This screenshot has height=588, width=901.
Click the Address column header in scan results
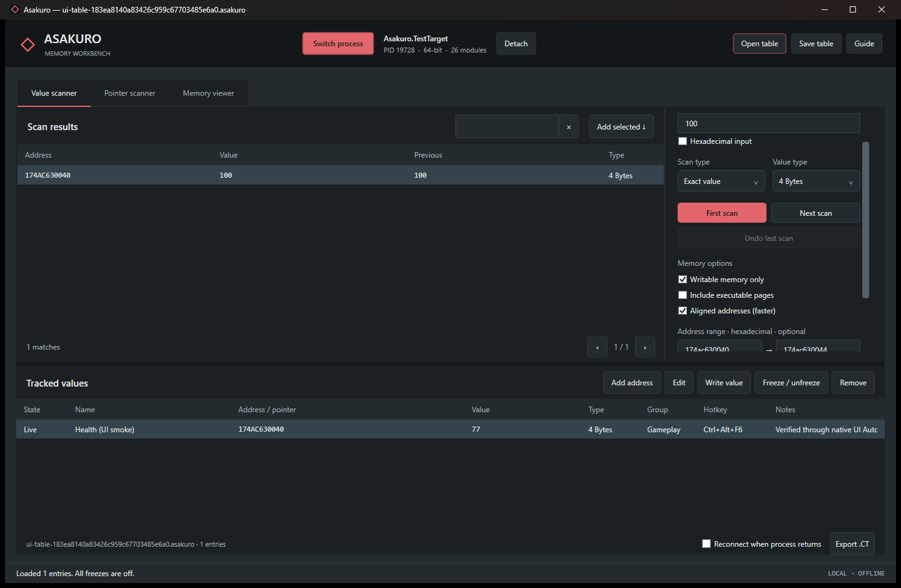[38, 155]
